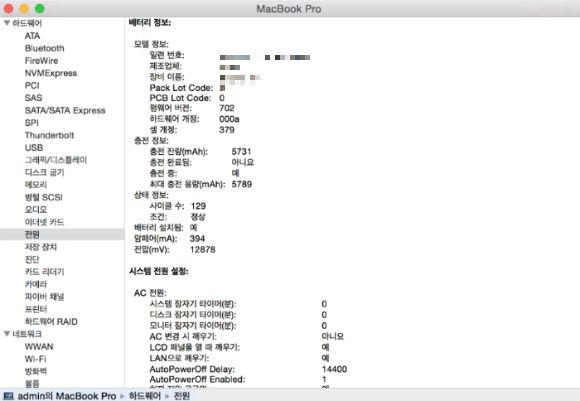This screenshot has height=401, width=580.
Task: Click the 하드웨어 section header
Action: click(27, 23)
